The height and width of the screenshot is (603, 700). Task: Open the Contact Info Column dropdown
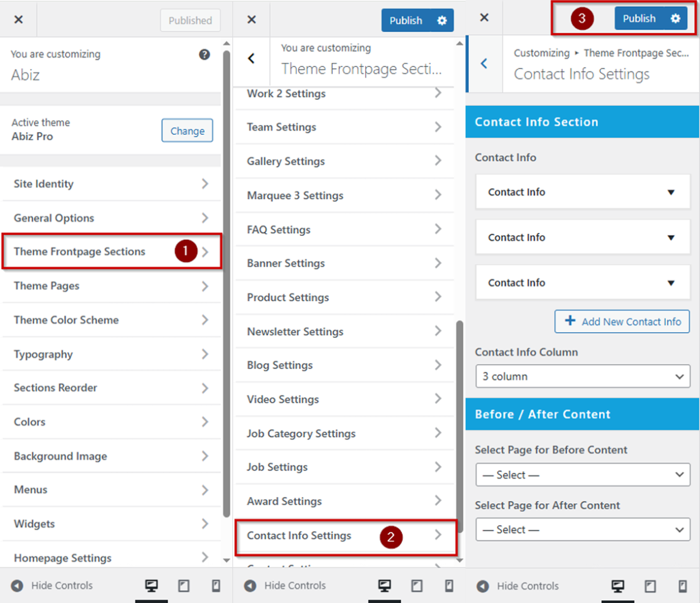[582, 376]
